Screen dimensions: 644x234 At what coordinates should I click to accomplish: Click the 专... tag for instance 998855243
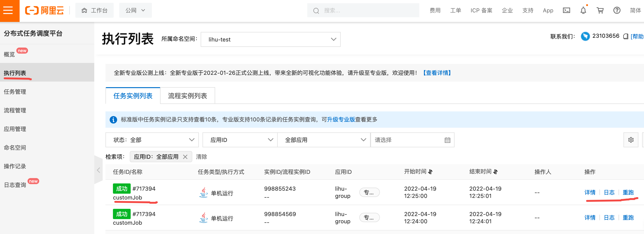pyautogui.click(x=369, y=192)
